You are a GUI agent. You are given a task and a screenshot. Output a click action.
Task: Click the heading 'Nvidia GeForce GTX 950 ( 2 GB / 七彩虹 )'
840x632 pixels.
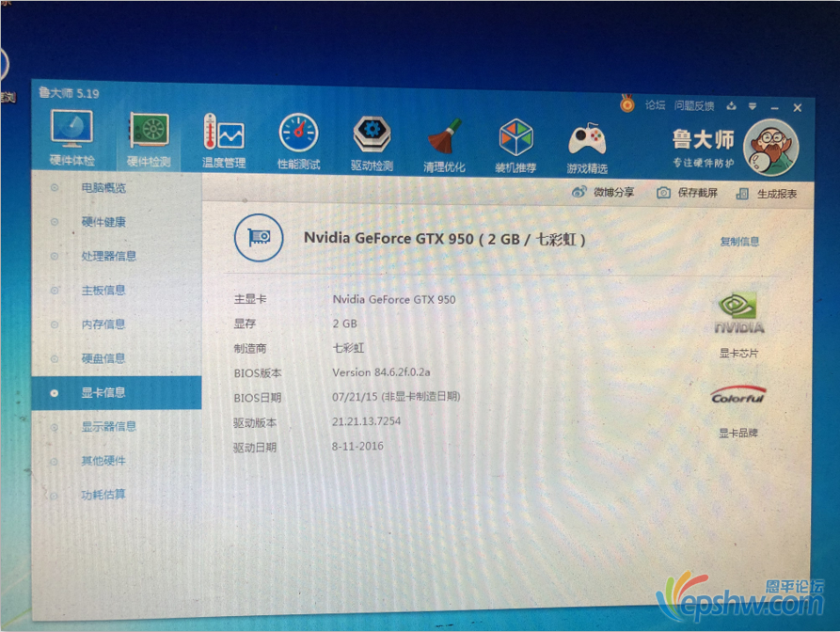[x=444, y=239]
